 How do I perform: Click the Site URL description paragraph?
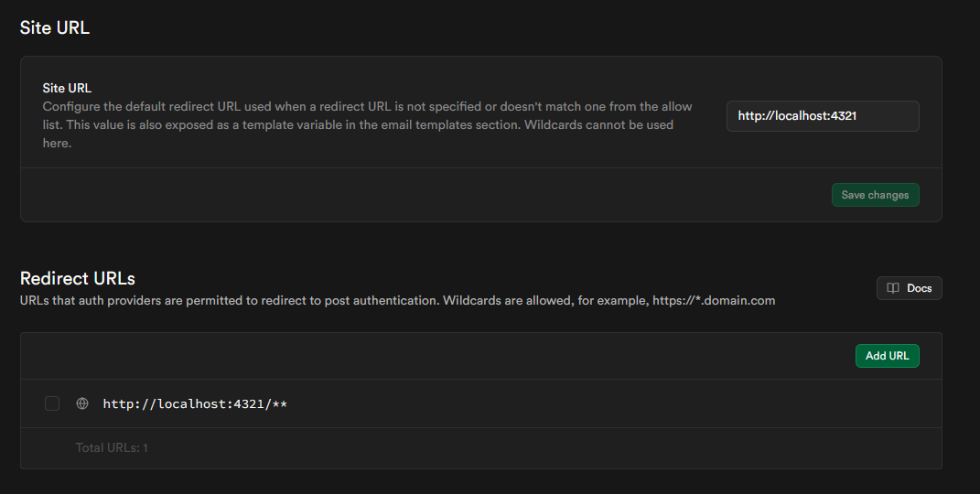click(x=366, y=124)
